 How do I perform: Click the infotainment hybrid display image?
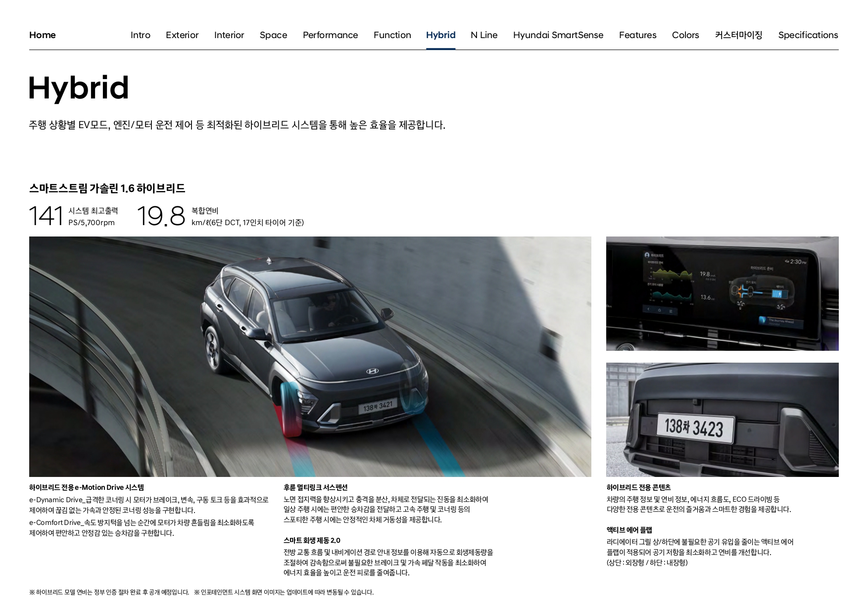[722, 293]
